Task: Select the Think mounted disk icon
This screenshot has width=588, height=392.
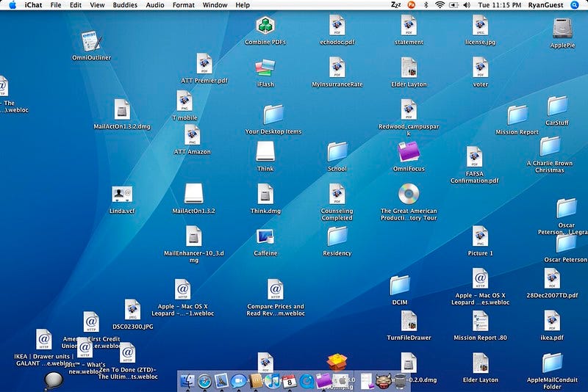Action: pyautogui.click(x=265, y=152)
